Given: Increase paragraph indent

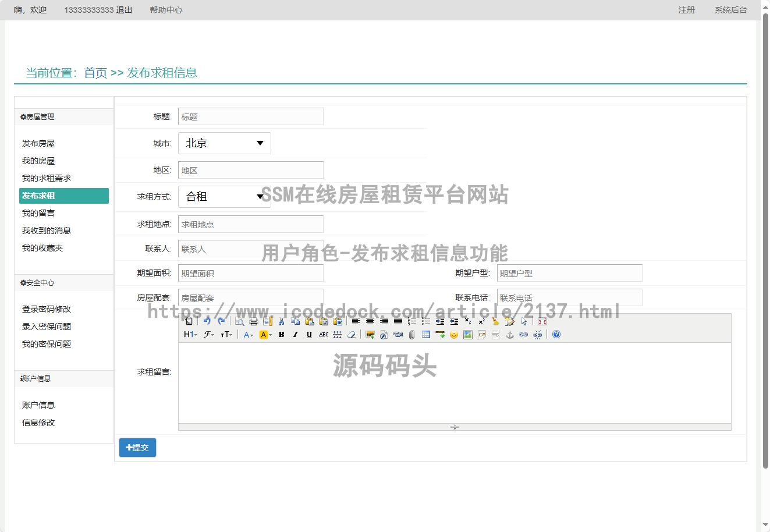Looking at the screenshot, I should coord(440,321).
